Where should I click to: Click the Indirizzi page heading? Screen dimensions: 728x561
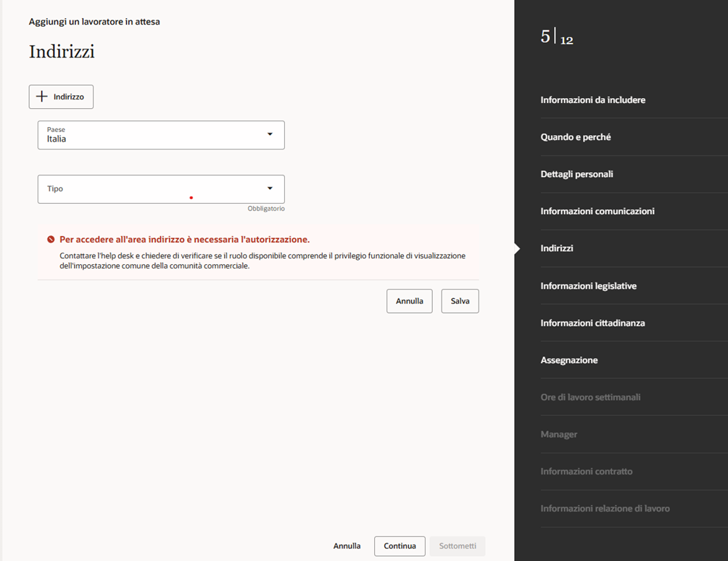coord(62,51)
